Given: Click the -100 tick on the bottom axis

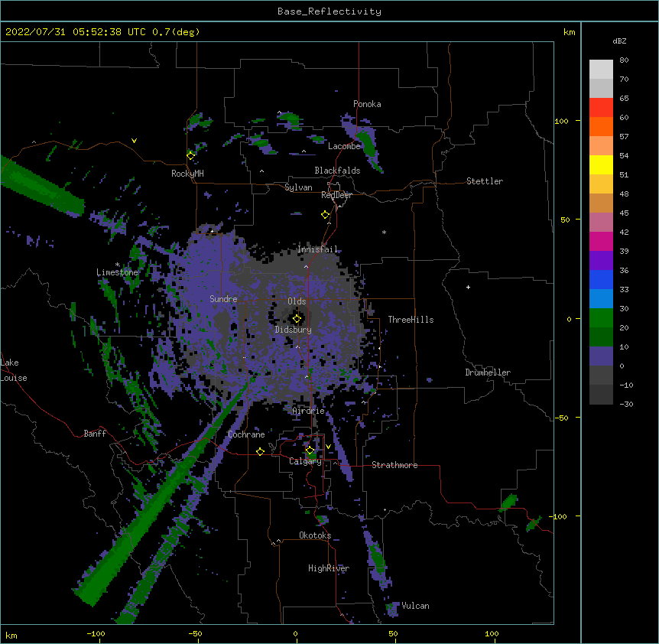Looking at the screenshot, I should 96,633.
